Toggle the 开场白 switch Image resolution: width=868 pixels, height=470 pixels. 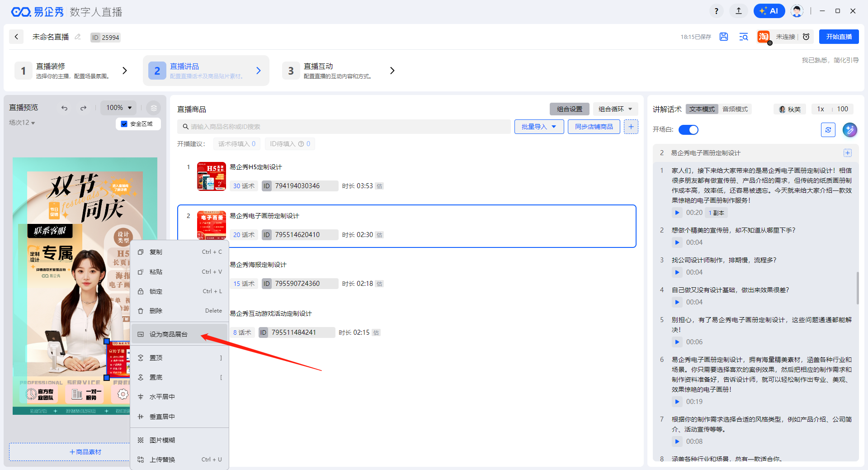pos(689,130)
